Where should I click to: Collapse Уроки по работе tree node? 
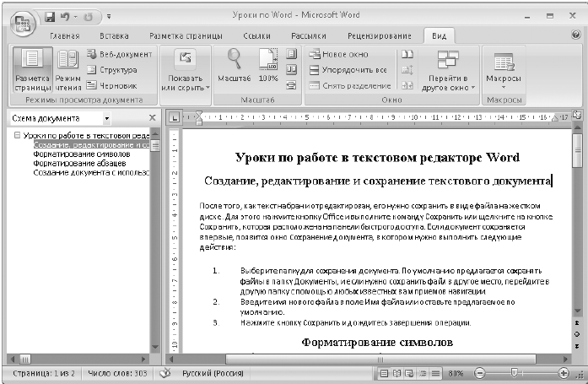coord(17,135)
